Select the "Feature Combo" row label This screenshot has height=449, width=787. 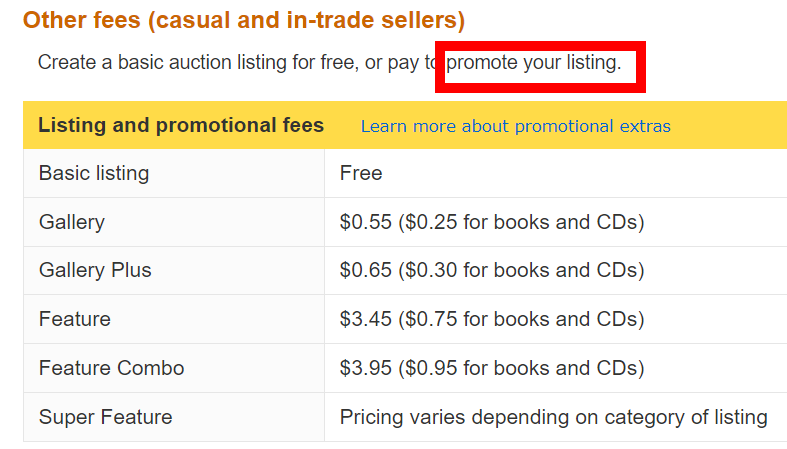112,368
